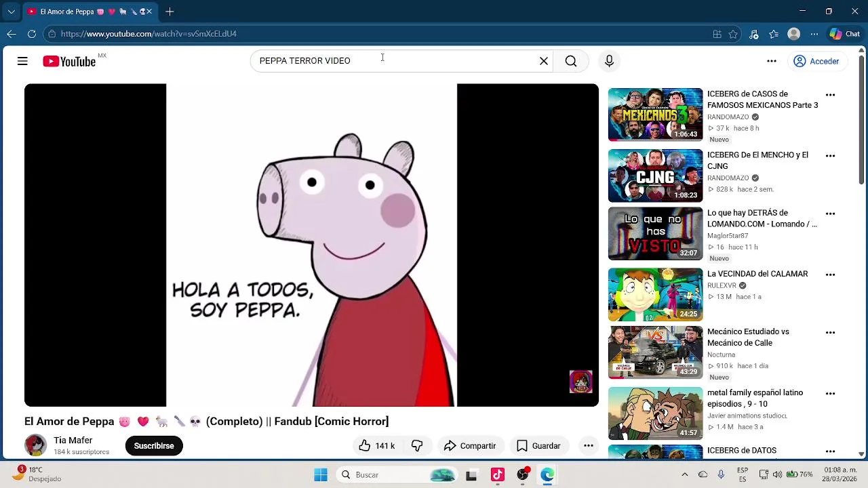
Task: Go to the YouTube home logo
Action: coord(69,61)
